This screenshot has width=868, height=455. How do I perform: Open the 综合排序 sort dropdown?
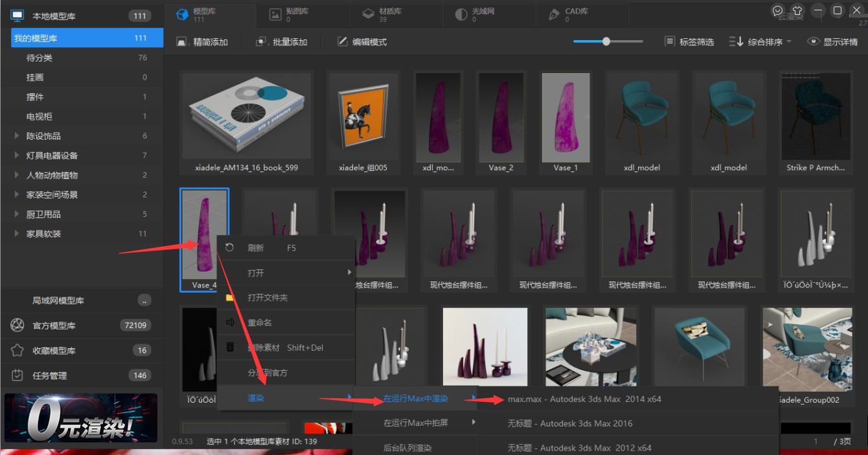coord(761,41)
